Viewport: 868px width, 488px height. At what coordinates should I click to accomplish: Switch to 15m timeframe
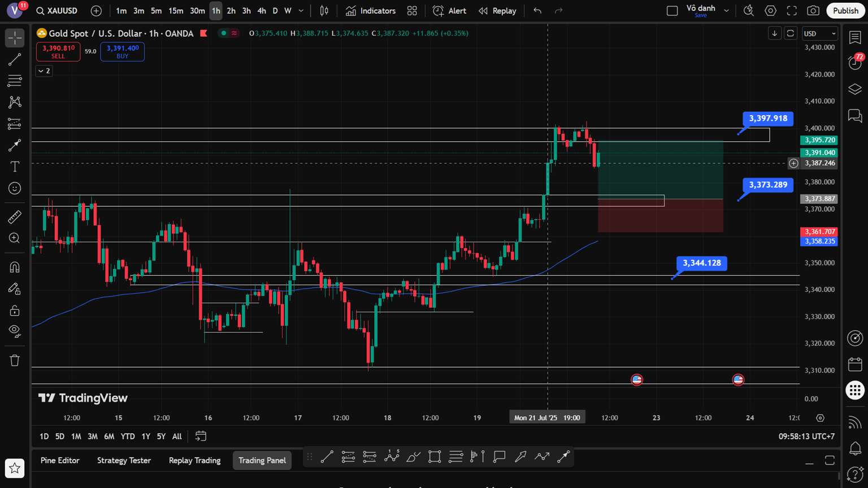pos(176,11)
